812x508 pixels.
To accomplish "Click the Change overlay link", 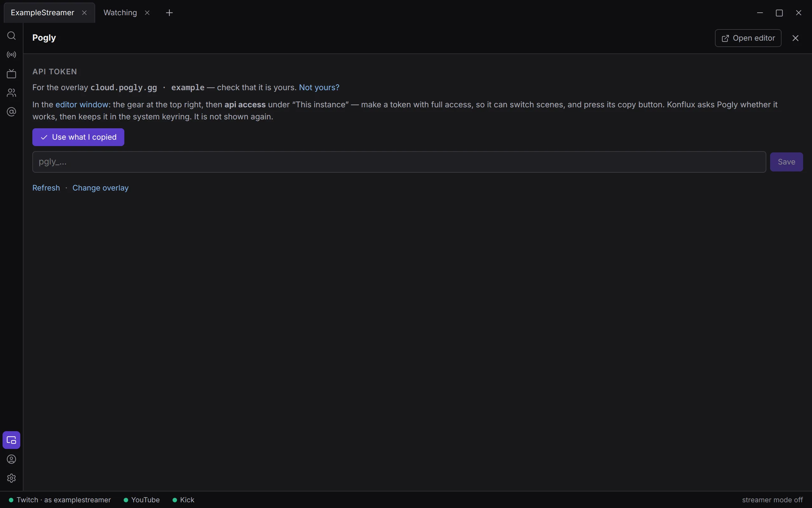I will coord(100,188).
